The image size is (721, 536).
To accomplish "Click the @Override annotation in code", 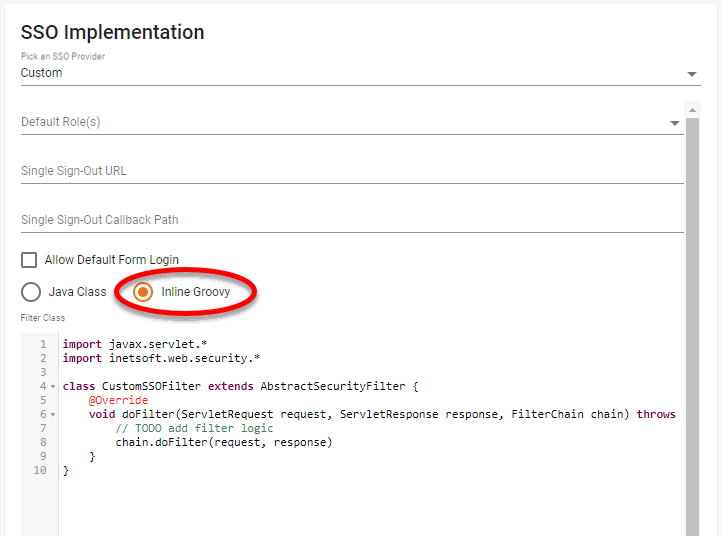I will click(x=118, y=400).
